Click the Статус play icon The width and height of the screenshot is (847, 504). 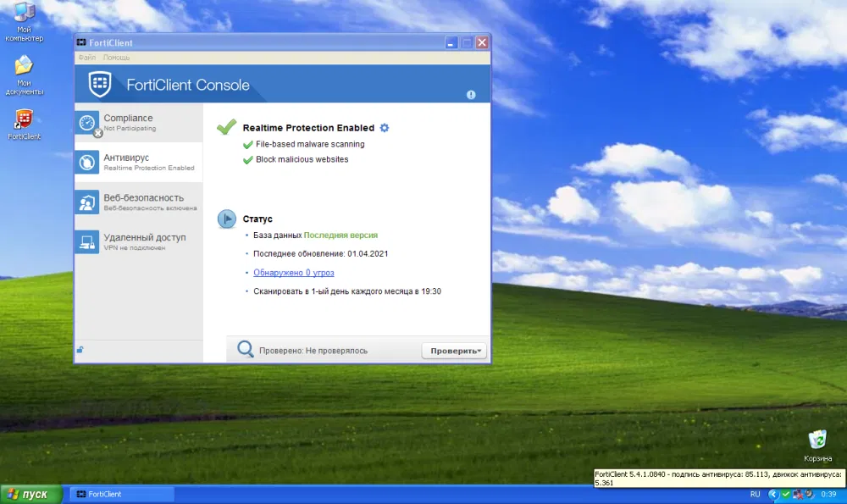pyautogui.click(x=227, y=219)
